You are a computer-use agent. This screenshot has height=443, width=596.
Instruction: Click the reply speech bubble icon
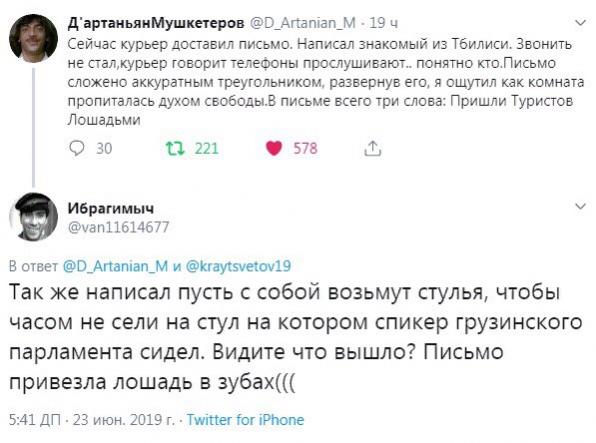(77, 148)
